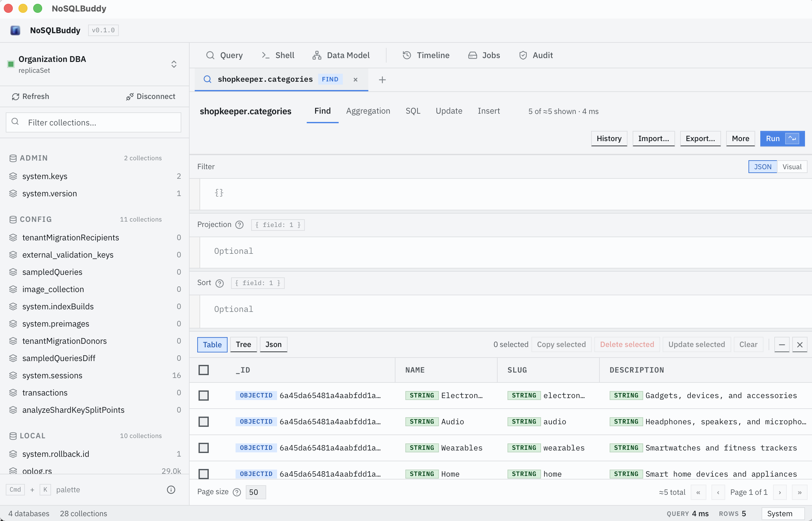Click the external_validation_keys collection icon
This screenshot has height=521, width=812.
[13, 255]
